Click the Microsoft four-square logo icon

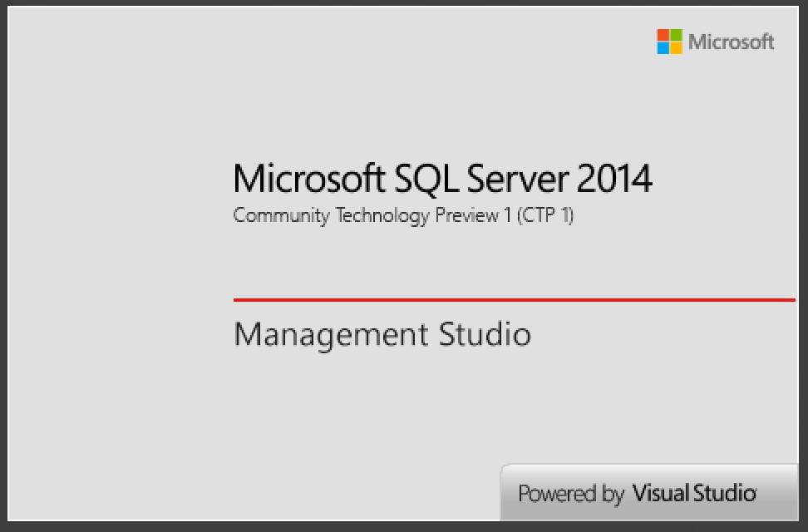668,41
